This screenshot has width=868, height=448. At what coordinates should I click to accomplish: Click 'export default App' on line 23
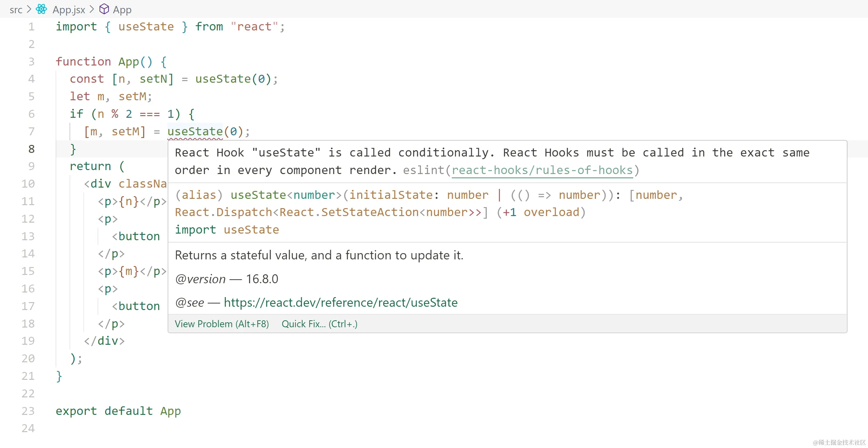point(118,411)
